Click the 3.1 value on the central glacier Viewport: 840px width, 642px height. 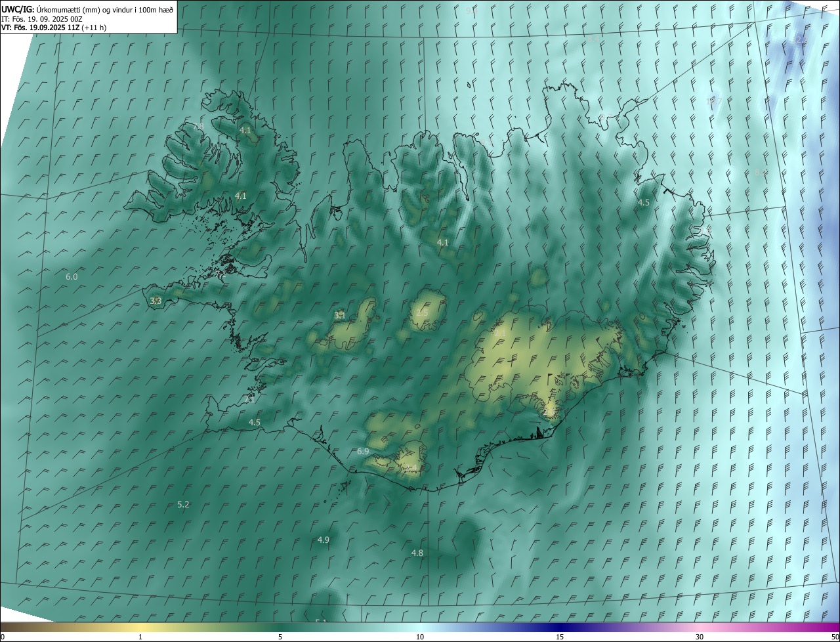(x=339, y=316)
